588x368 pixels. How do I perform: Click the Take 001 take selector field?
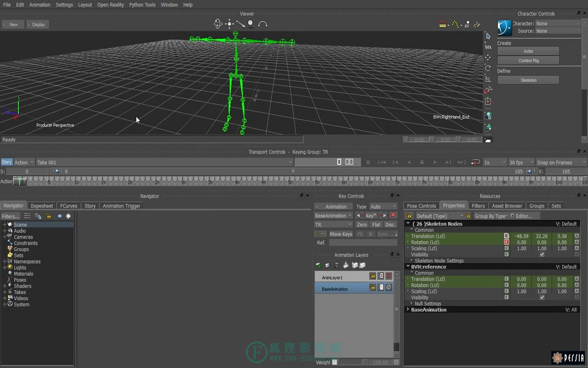click(164, 162)
